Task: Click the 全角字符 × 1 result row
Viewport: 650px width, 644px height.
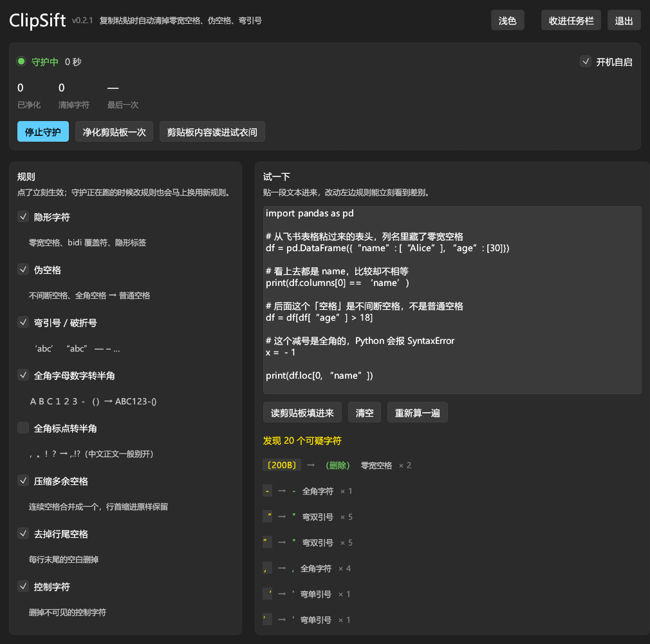Action: click(307, 491)
